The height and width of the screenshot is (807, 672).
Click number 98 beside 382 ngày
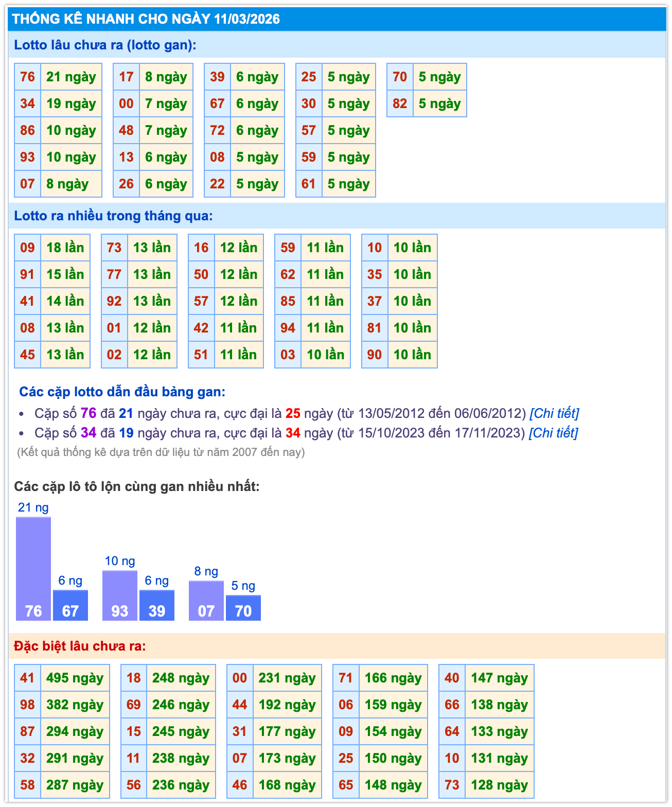[27, 705]
